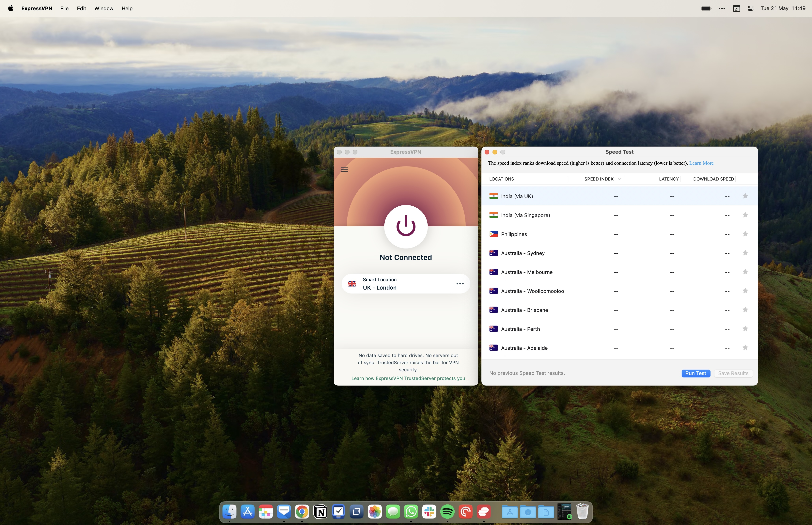The height and width of the screenshot is (525, 812).
Task: Open the Help menu
Action: [127, 8]
